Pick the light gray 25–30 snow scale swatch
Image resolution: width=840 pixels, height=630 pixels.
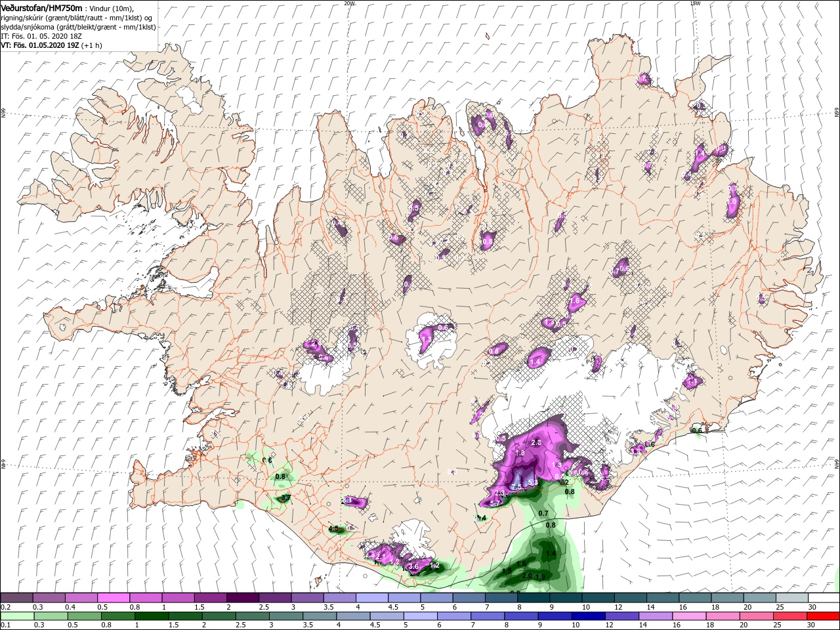791,598
